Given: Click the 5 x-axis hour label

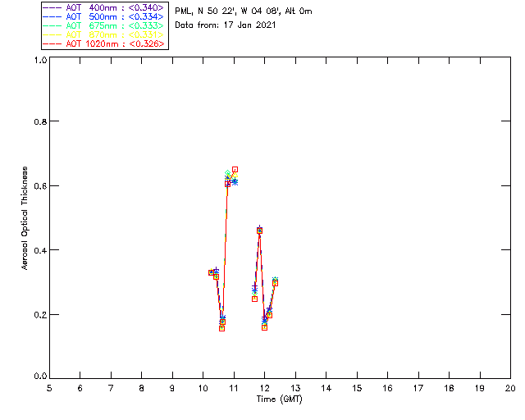Looking at the screenshot, I should pyautogui.click(x=49, y=388).
